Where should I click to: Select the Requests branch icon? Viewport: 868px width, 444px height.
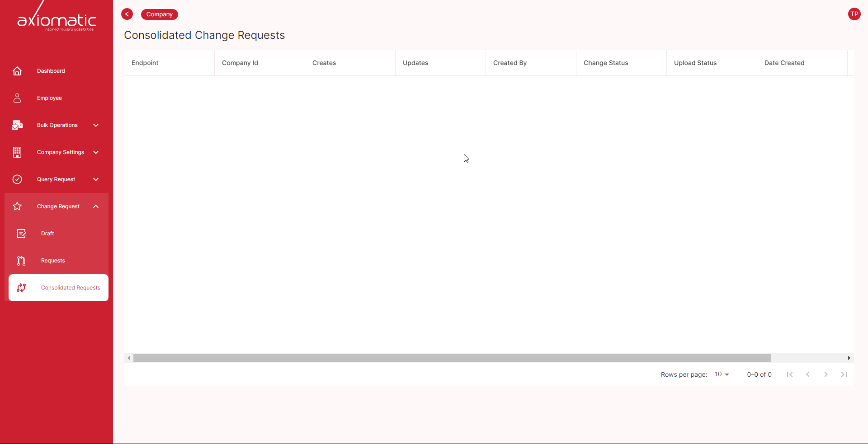click(x=21, y=261)
